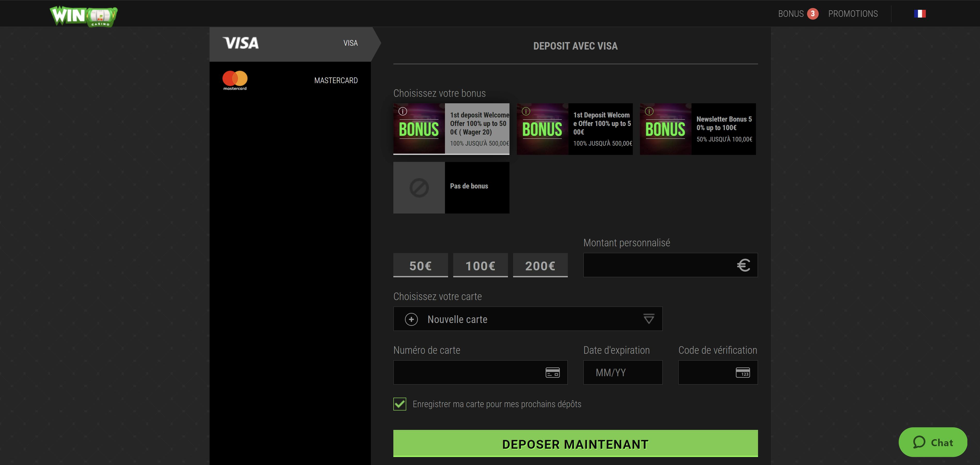Focus the Montant personnalisé input field
The width and height of the screenshot is (980, 465).
pos(670,265)
